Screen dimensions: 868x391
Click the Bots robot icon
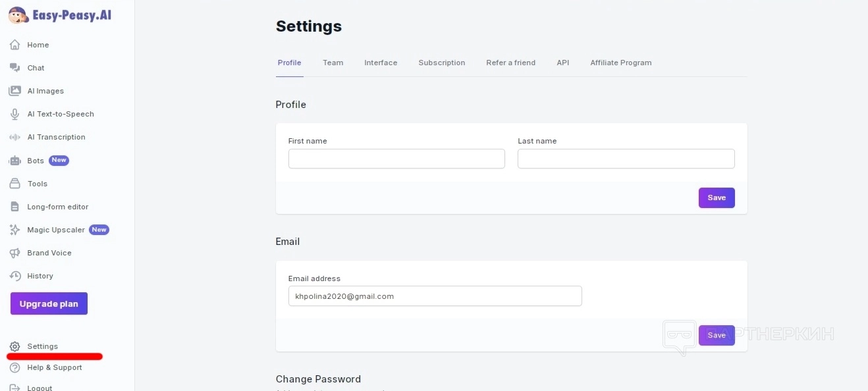(x=14, y=161)
